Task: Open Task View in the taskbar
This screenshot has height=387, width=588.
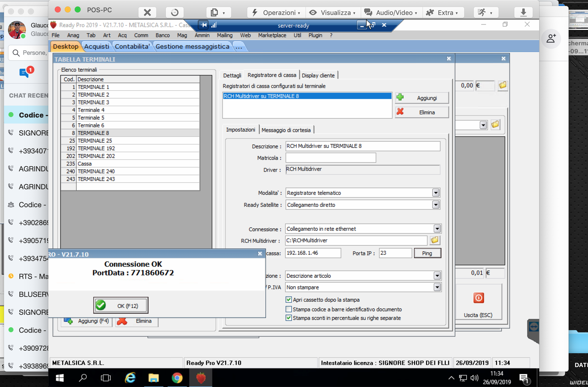Action: pos(106,378)
